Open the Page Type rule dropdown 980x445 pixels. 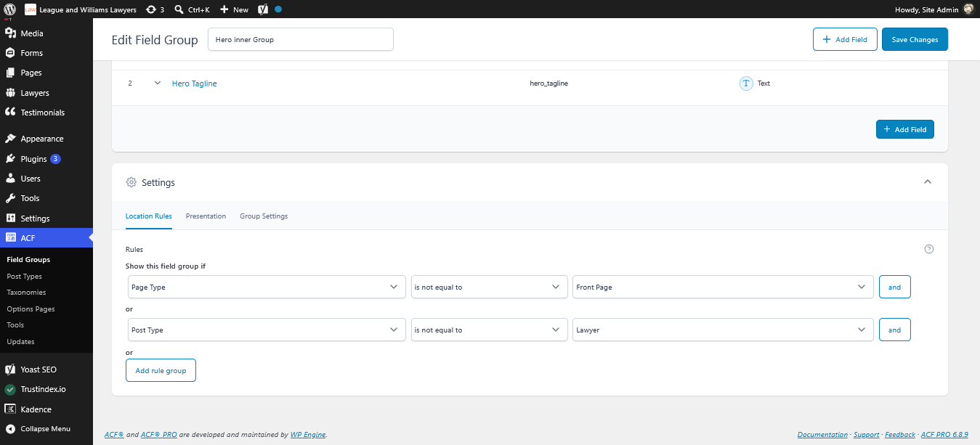click(x=266, y=287)
